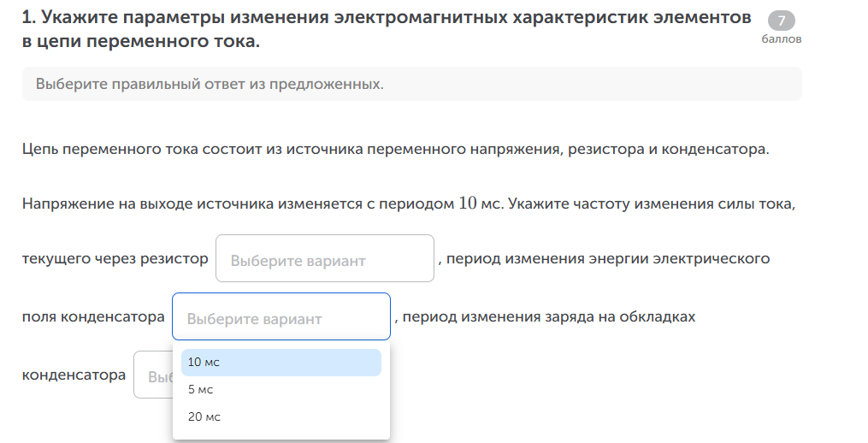Click heading line "в цепи переменного тока."
The width and height of the screenshot is (868, 443).
tap(141, 41)
